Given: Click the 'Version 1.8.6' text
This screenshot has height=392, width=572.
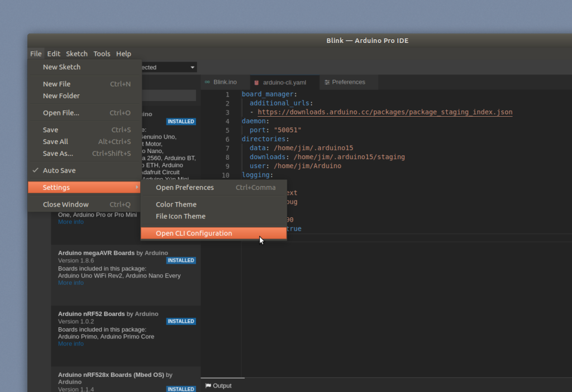Looking at the screenshot, I should coord(76,260).
